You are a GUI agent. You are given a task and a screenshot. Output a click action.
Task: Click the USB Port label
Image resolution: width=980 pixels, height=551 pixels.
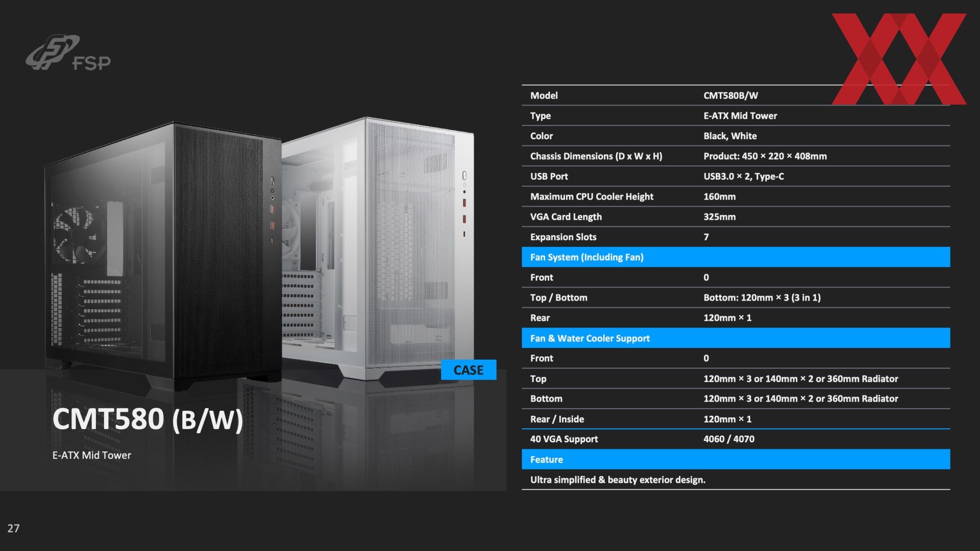(x=549, y=177)
